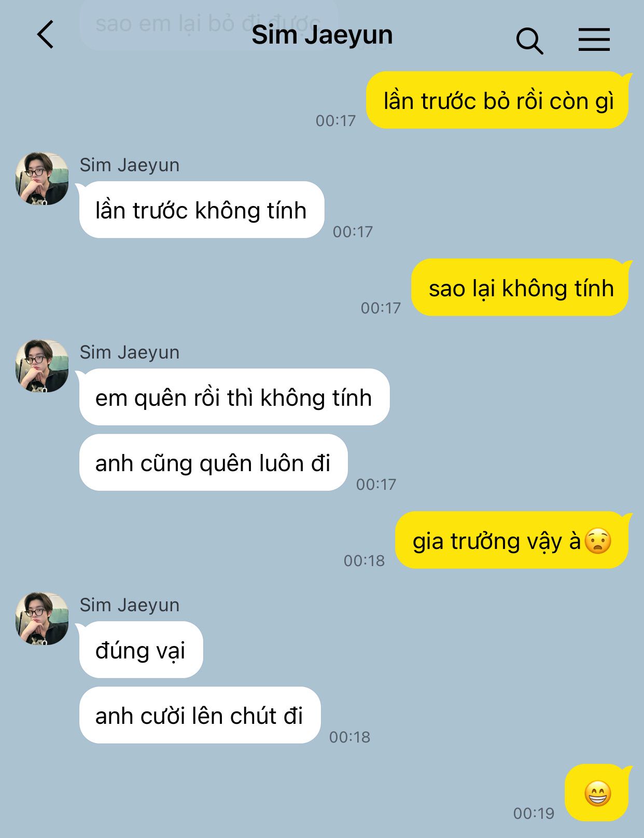The image size is (644, 838).
Task: Tap the grinning emoji sent at 00:19
Action: tap(598, 793)
